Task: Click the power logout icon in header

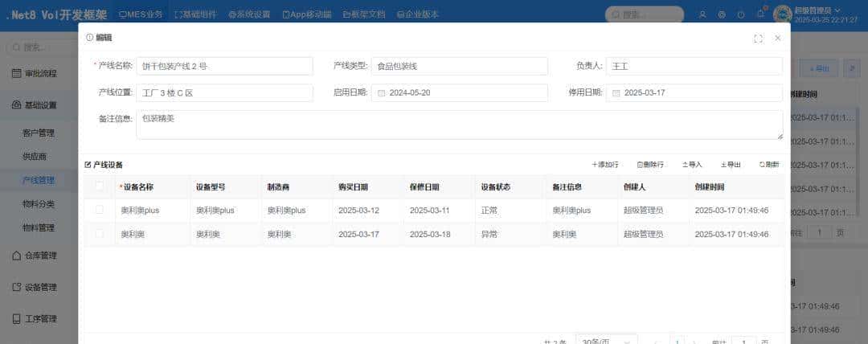Action: point(741,15)
